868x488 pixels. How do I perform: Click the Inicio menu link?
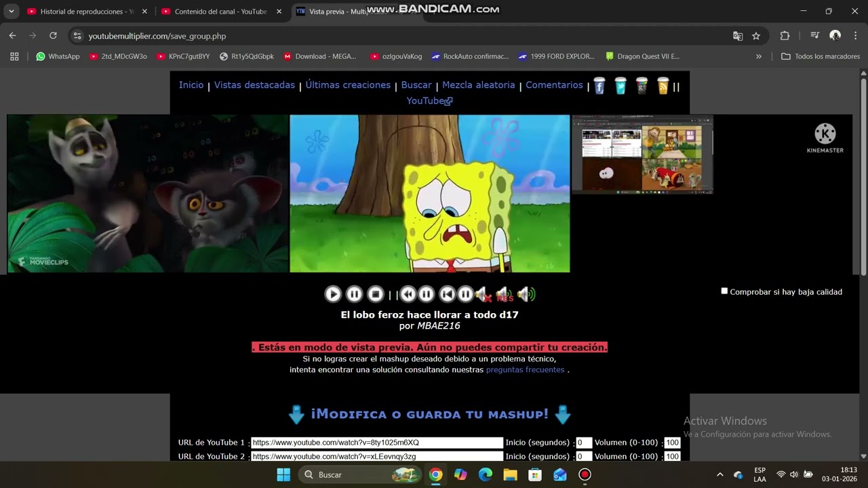[191, 85]
